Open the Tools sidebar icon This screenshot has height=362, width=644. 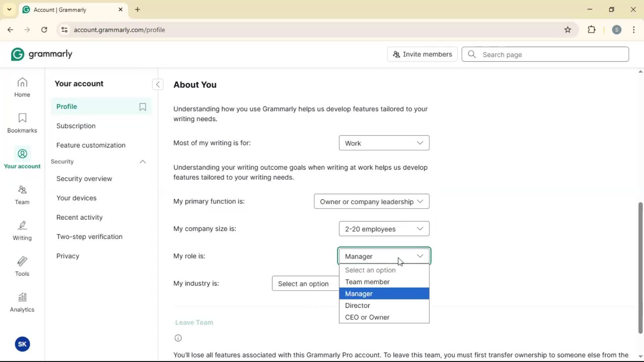(x=22, y=266)
